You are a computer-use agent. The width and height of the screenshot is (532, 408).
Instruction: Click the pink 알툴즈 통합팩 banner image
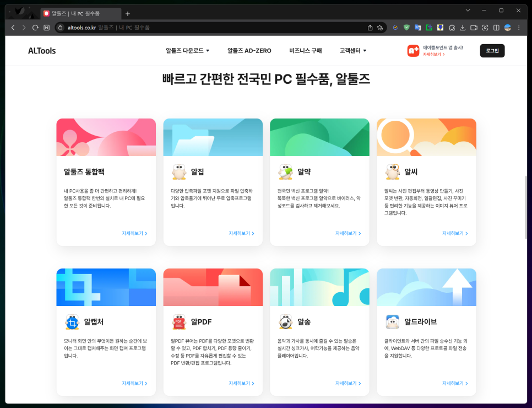point(106,137)
